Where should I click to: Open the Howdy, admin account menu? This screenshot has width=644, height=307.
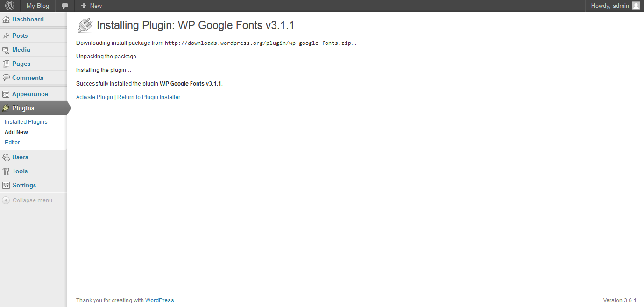pos(610,6)
